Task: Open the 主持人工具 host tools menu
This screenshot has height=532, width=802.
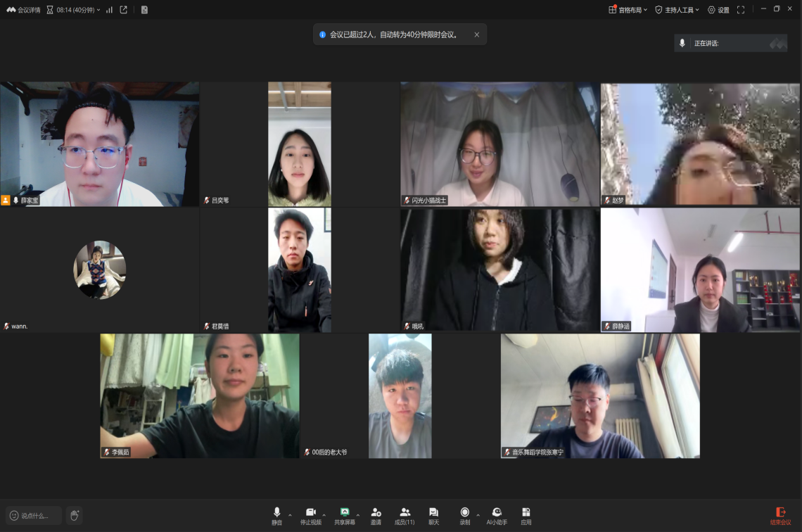Action: click(x=677, y=10)
